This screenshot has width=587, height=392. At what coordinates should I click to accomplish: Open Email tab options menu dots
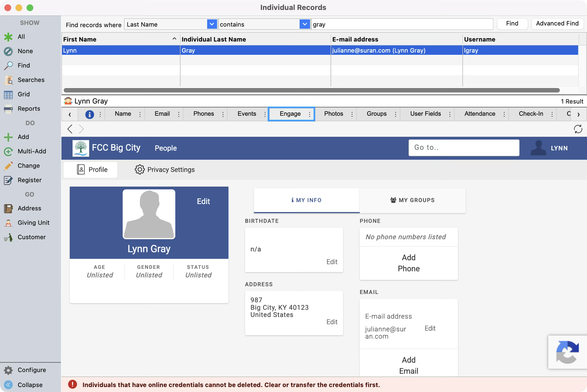click(179, 114)
